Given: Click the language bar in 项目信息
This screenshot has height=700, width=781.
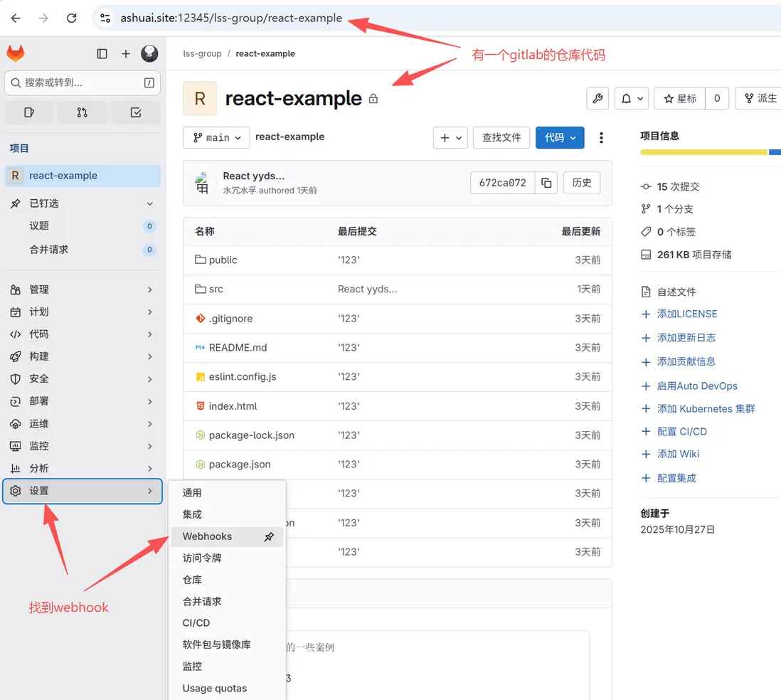Looking at the screenshot, I should [711, 152].
